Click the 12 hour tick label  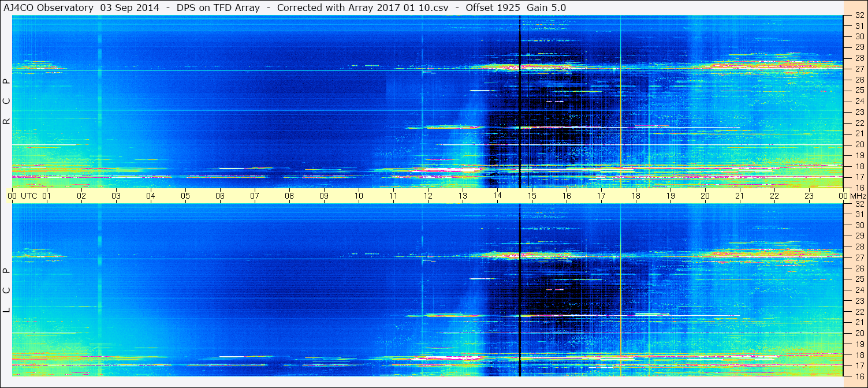[428, 196]
